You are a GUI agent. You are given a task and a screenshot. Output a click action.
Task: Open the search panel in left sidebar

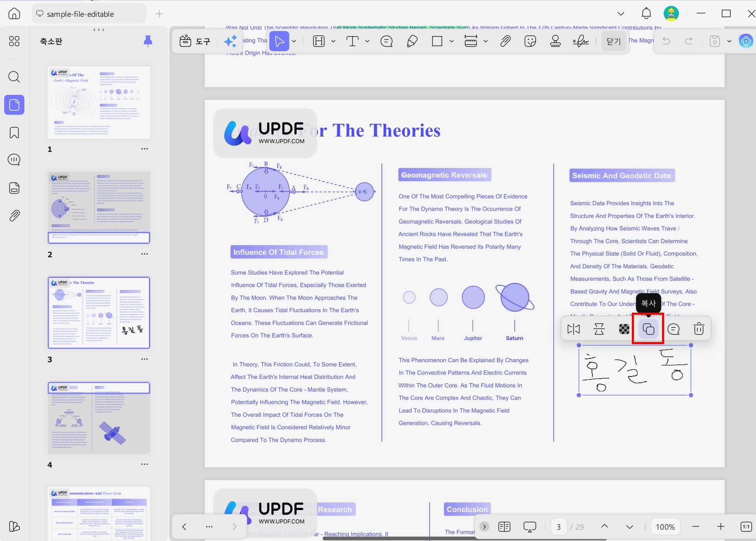(14, 77)
